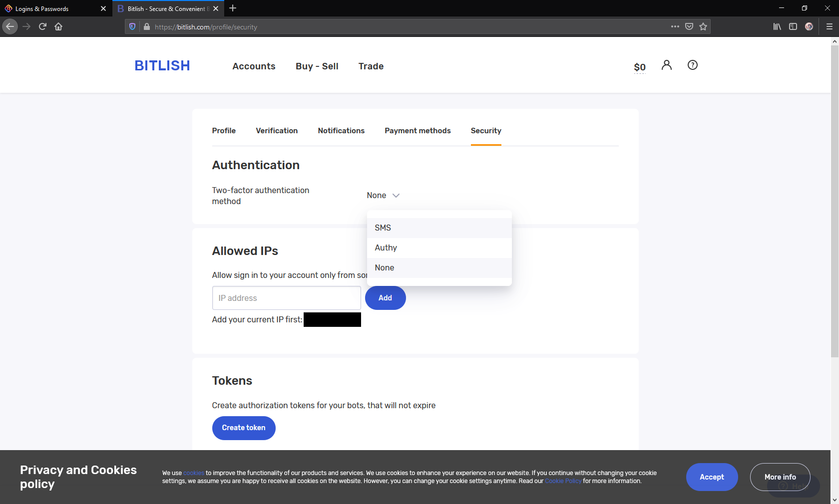Image resolution: width=839 pixels, height=504 pixels.
Task: Click the Add IP button
Action: point(386,298)
